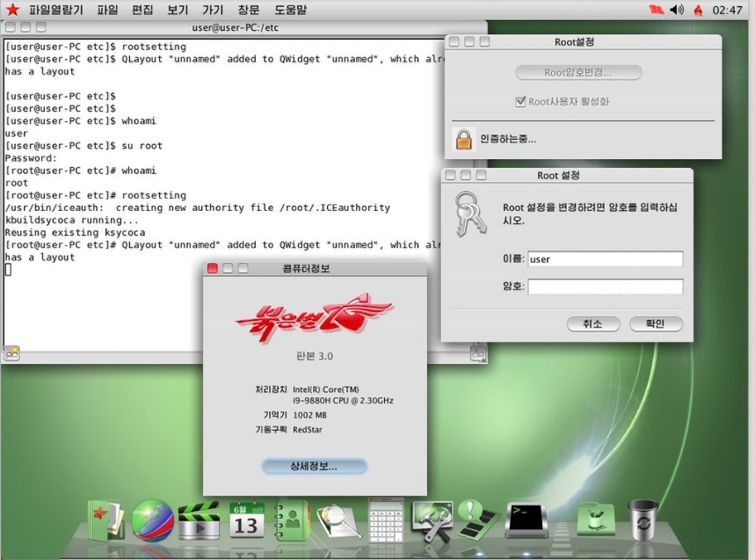Click the 1002 MB memory value
The width and height of the screenshot is (755, 560).
[x=309, y=415]
